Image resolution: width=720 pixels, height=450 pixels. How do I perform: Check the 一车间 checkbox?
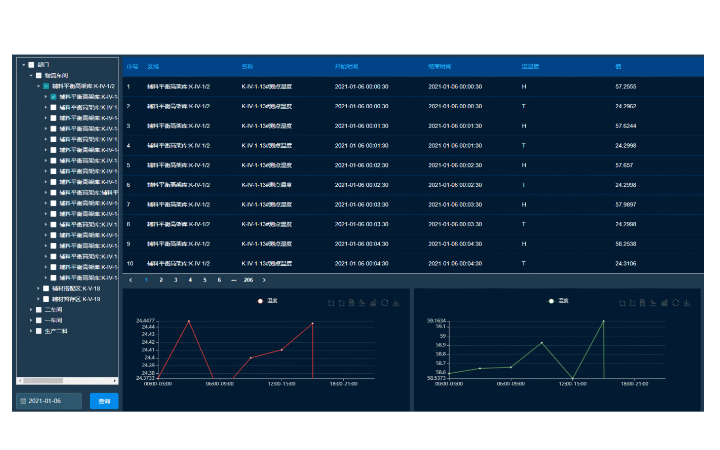pyautogui.click(x=39, y=321)
